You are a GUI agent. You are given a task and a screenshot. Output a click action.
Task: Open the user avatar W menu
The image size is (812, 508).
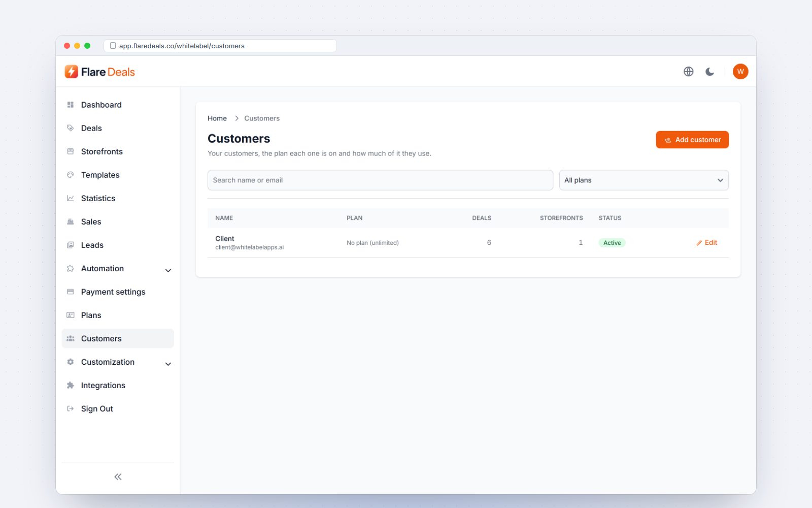[x=740, y=72]
